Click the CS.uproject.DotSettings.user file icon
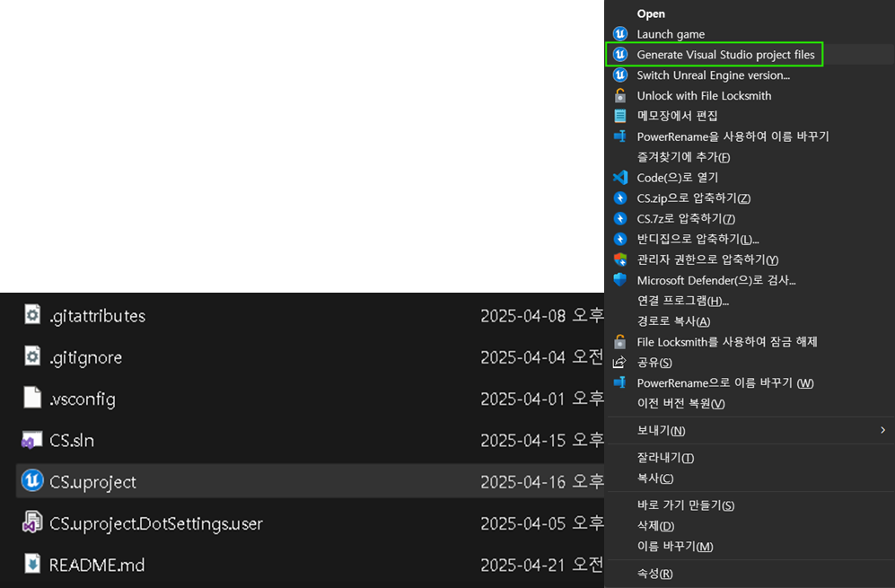 point(32,522)
